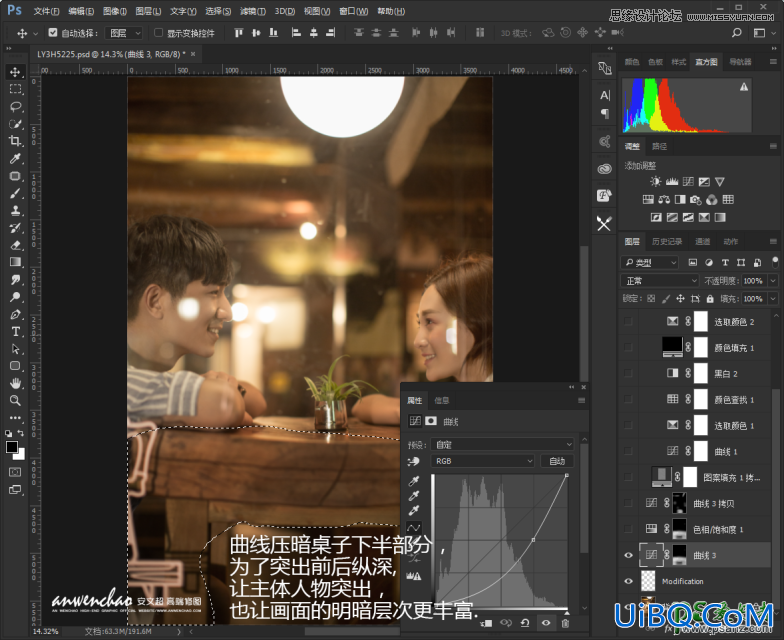The height and width of the screenshot is (640, 784).
Task: Open the 填充 slider dropdown arrow
Action: click(x=773, y=299)
